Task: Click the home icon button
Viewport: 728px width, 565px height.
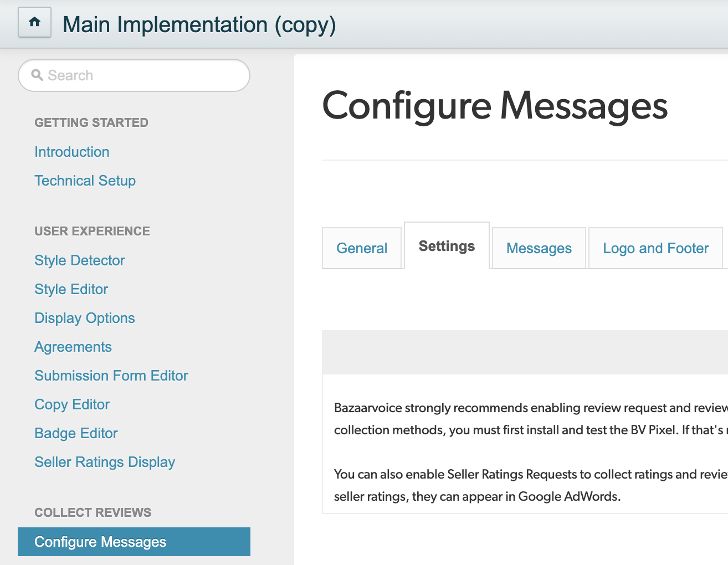Action: click(34, 22)
